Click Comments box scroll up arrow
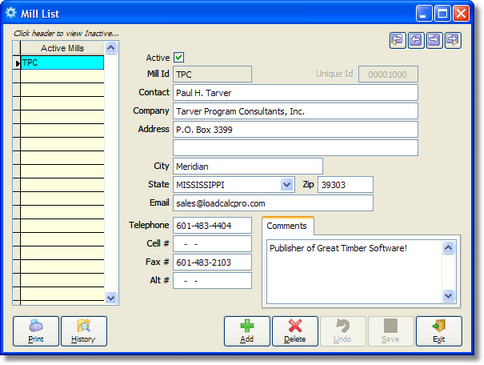The image size is (484, 365). (448, 248)
